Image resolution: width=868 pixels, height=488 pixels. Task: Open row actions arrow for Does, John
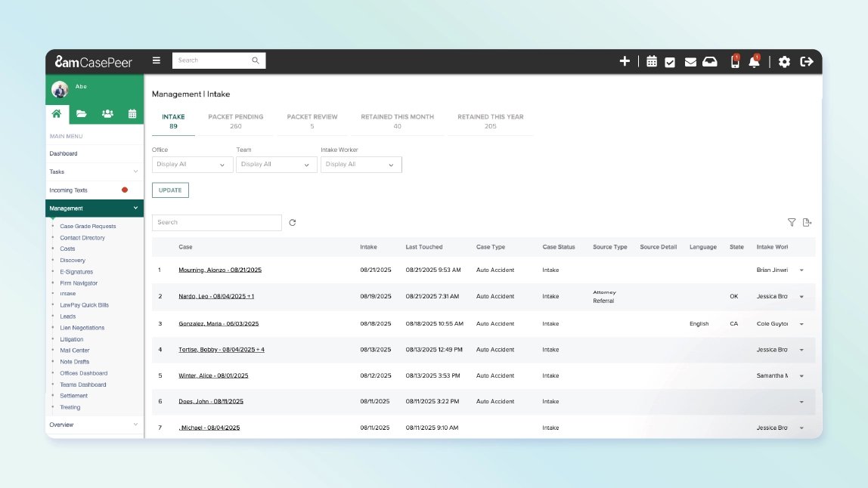(x=801, y=402)
